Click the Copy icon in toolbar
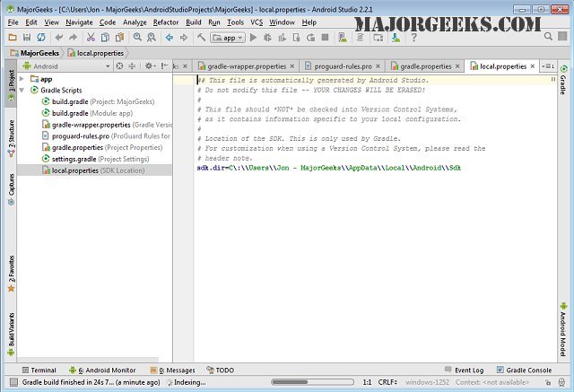Screen dimensions: 574x392 point(105,38)
